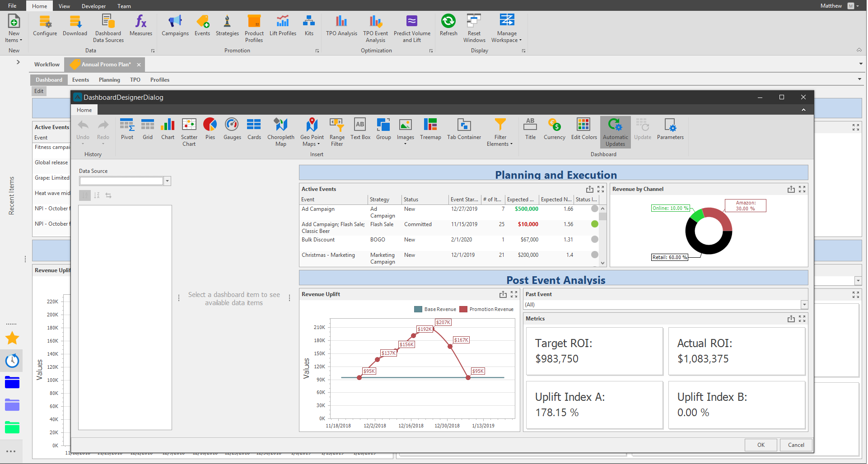Open the File menu
This screenshot has height=464, width=868.
[12, 6]
